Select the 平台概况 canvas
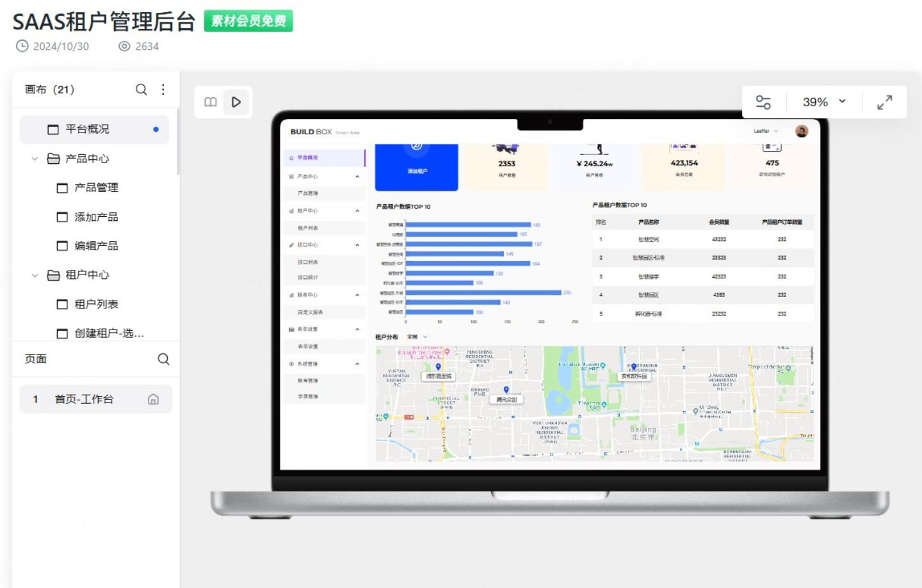Screen dimensions: 922x588 [88, 129]
